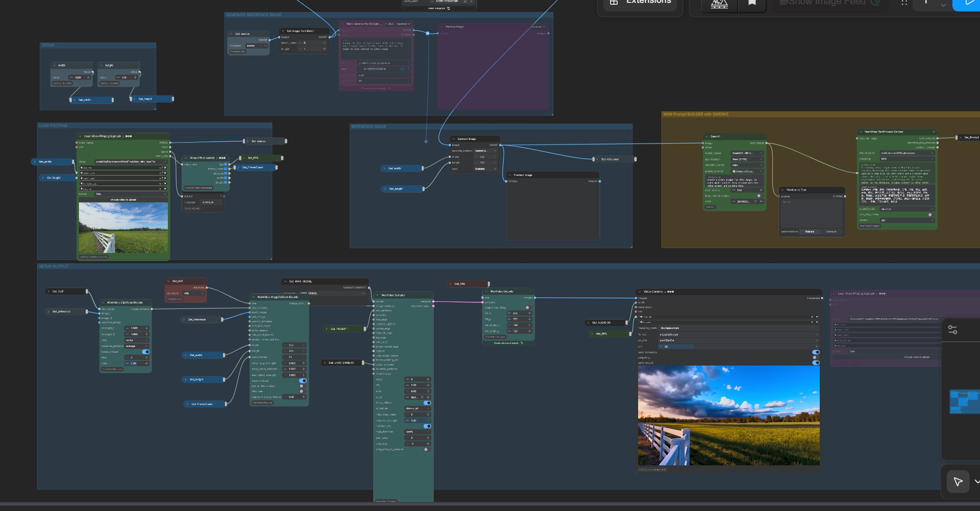Click the randomize icon on seed in WanVideo Sampler
The image size is (980, 511).
coord(422,397)
